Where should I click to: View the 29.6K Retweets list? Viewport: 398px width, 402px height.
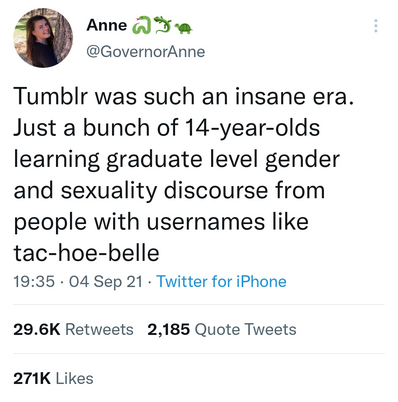73,329
